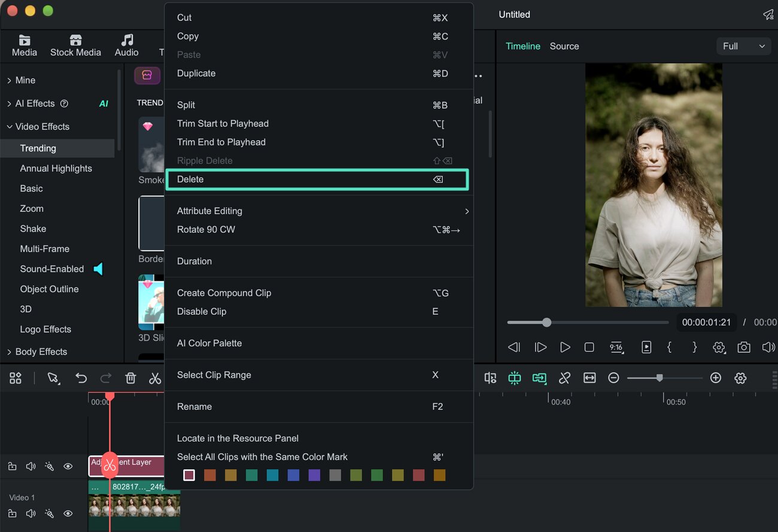Lock the Adjustment Layer track

click(12, 466)
